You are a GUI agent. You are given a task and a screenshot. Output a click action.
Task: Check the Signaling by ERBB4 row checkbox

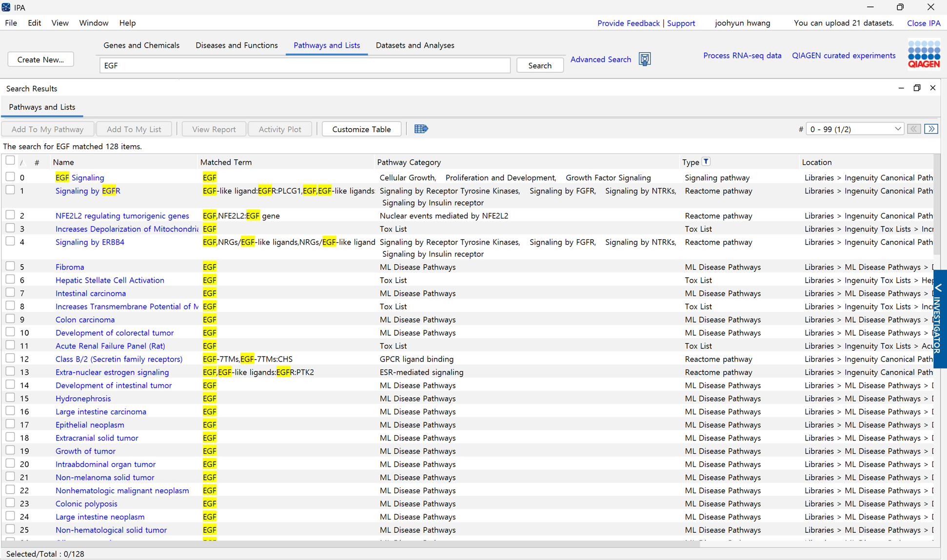pyautogui.click(x=10, y=241)
